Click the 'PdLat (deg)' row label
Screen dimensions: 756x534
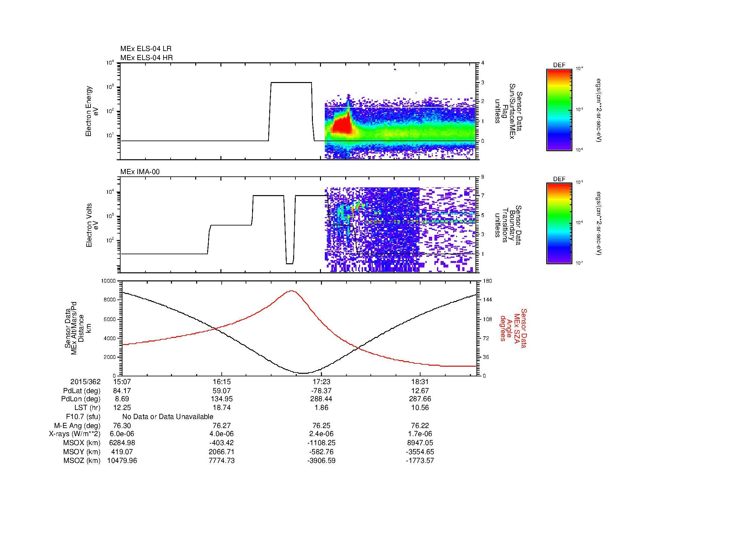82,391
